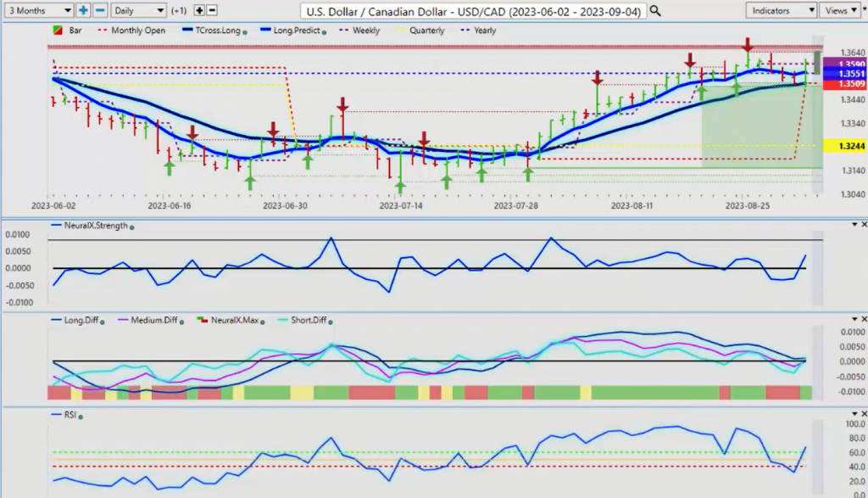This screenshot has width=868, height=498.
Task: Click the settings dot beside Short.Diff
Action: tap(331, 322)
